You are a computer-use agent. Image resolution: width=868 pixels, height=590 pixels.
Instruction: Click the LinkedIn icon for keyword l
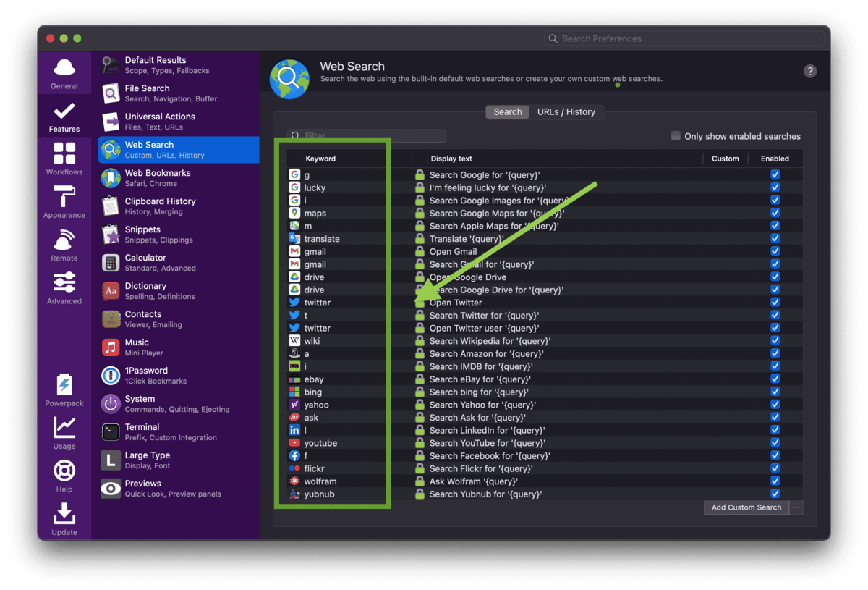294,430
